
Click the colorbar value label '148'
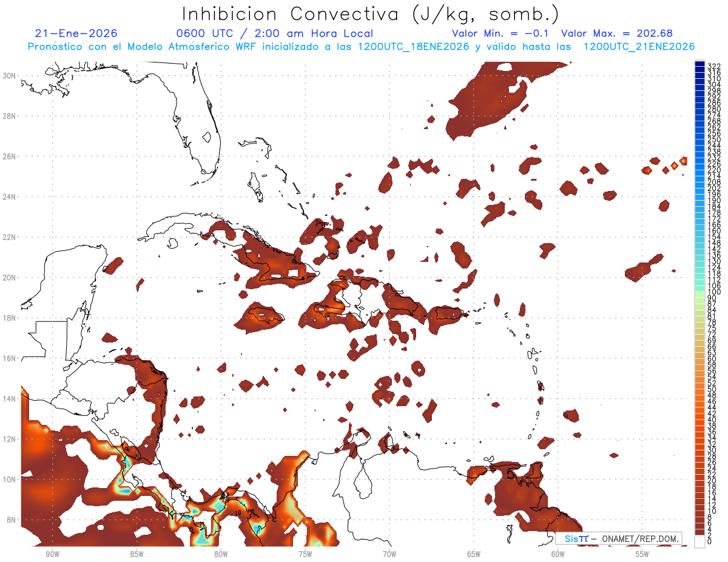pos(714,243)
